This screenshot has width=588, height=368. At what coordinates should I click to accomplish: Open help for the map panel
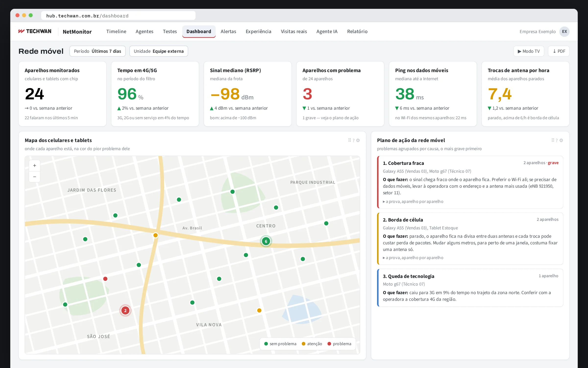354,140
